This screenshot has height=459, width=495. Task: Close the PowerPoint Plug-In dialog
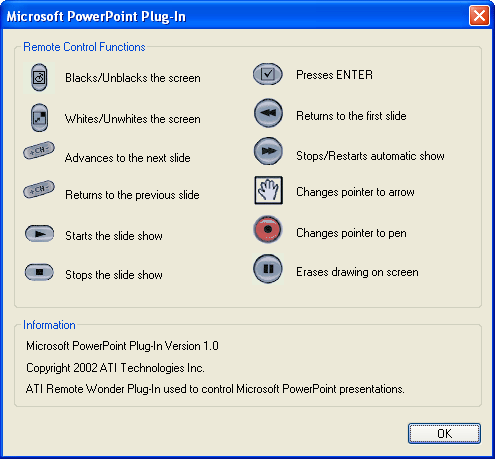click(479, 16)
